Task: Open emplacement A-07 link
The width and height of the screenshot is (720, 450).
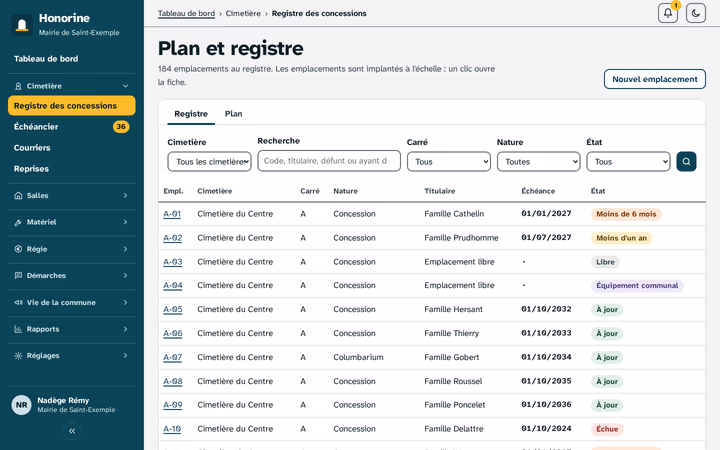Action: click(x=173, y=357)
